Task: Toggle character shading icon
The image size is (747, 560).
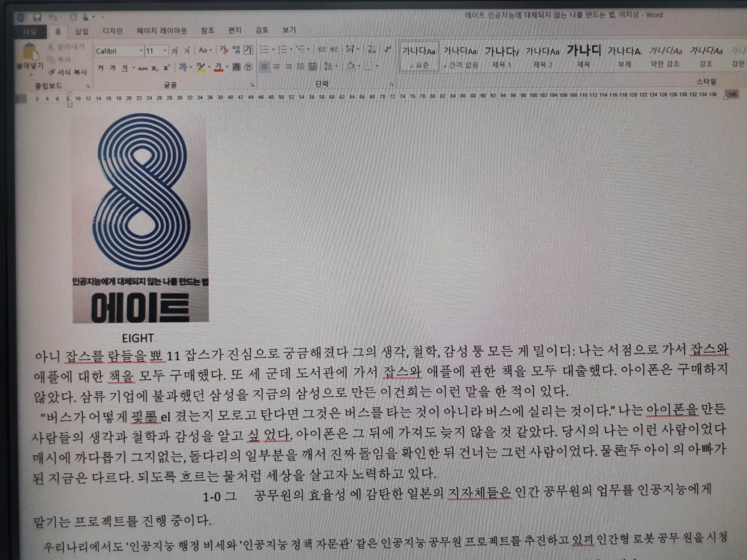Action: point(236,67)
